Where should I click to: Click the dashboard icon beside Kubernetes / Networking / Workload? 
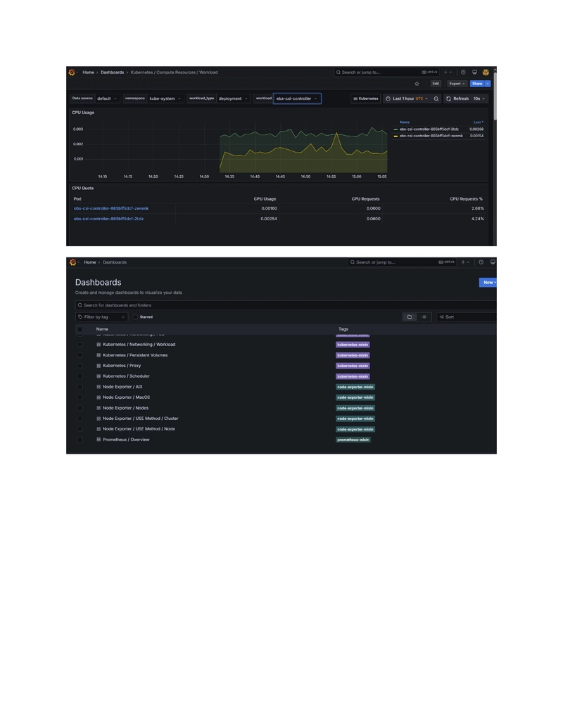[99, 345]
